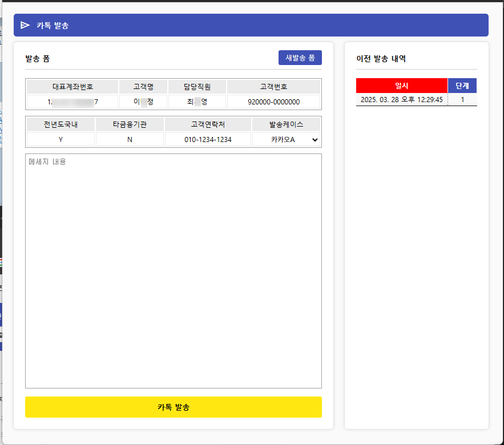Click the 타금융기관 field showing N
This screenshot has width=504, height=445.
pos(130,139)
